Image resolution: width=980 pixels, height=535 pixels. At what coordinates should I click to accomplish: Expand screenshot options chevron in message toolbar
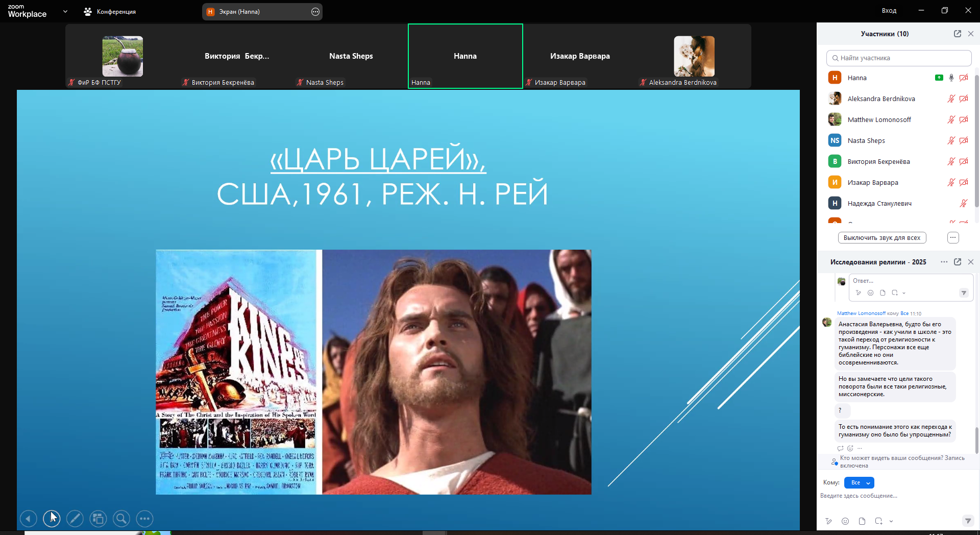click(x=891, y=521)
